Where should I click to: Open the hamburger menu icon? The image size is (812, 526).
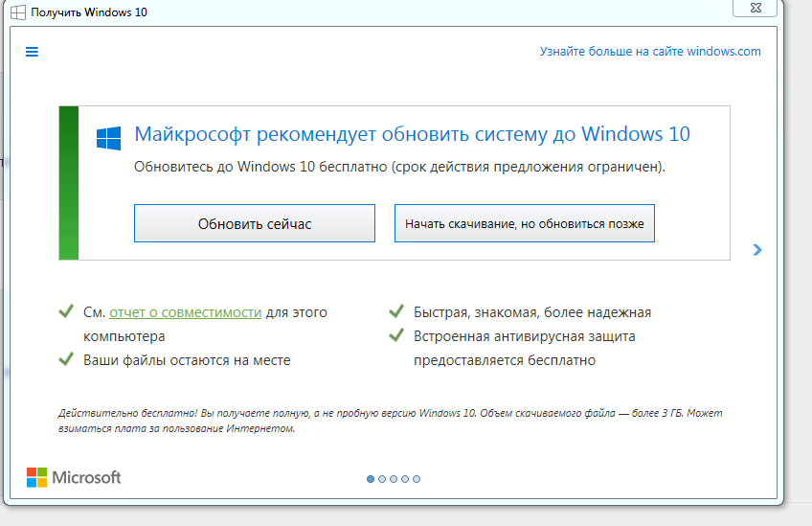pos(32,52)
